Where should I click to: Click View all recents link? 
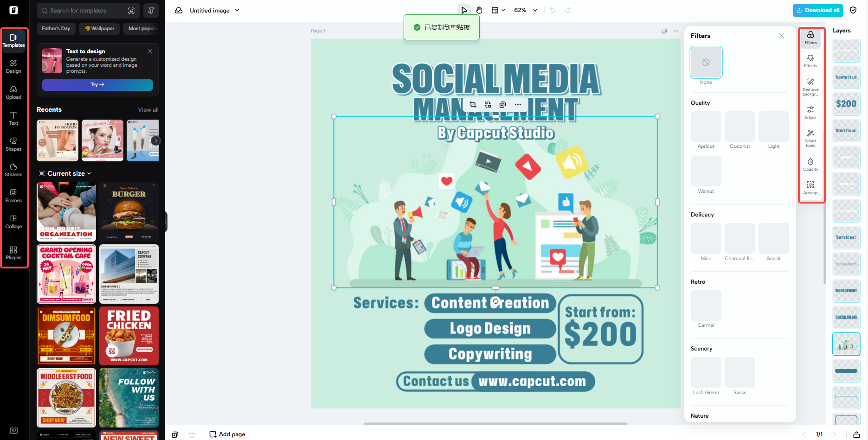148,110
